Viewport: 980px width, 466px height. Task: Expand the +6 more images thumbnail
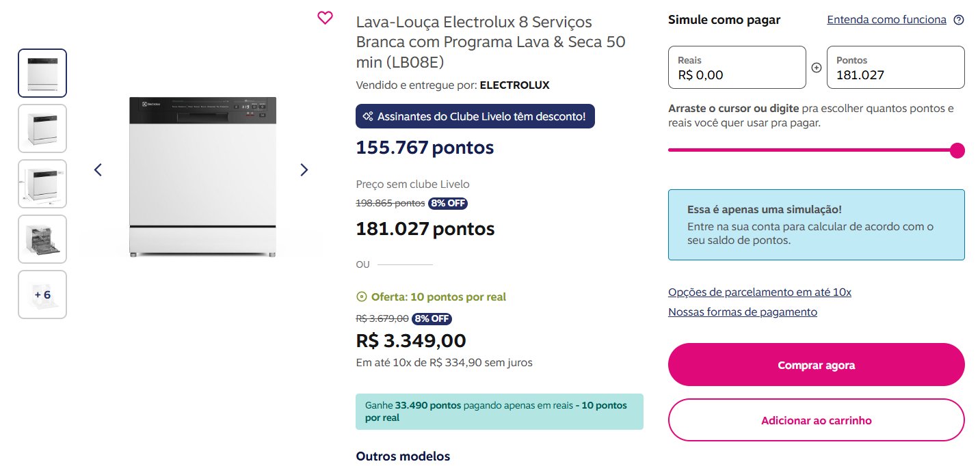click(x=42, y=294)
